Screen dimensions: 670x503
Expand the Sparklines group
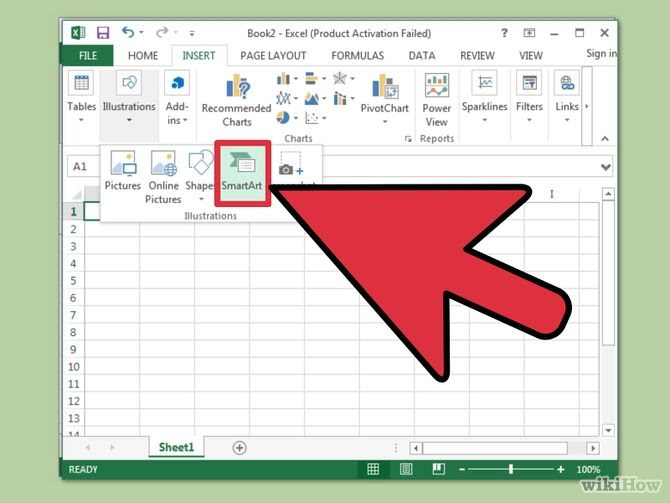click(x=485, y=97)
